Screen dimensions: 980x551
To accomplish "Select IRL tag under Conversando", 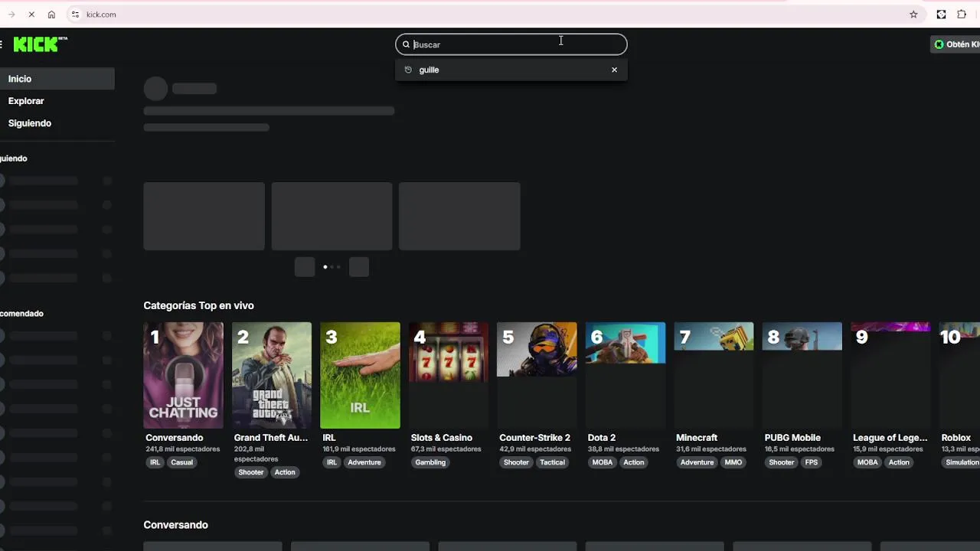I will point(155,462).
